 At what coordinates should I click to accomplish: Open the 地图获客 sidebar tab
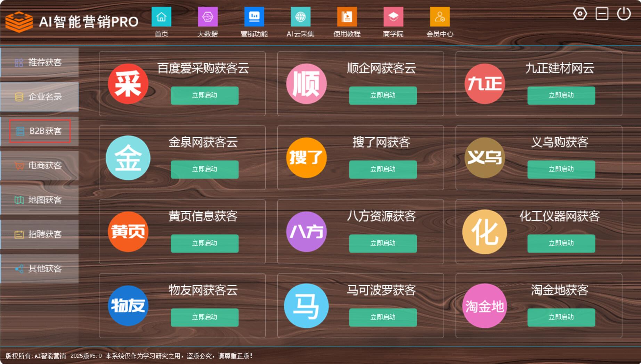[40, 200]
